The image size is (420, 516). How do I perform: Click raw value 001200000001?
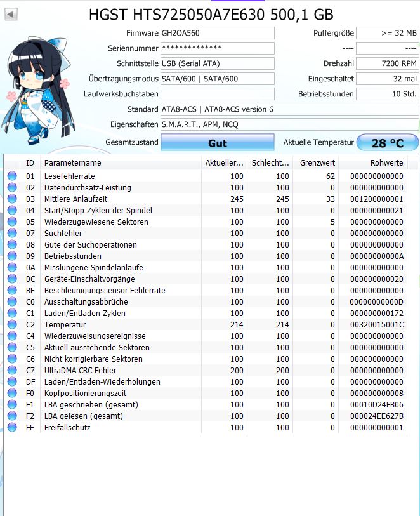click(x=377, y=199)
